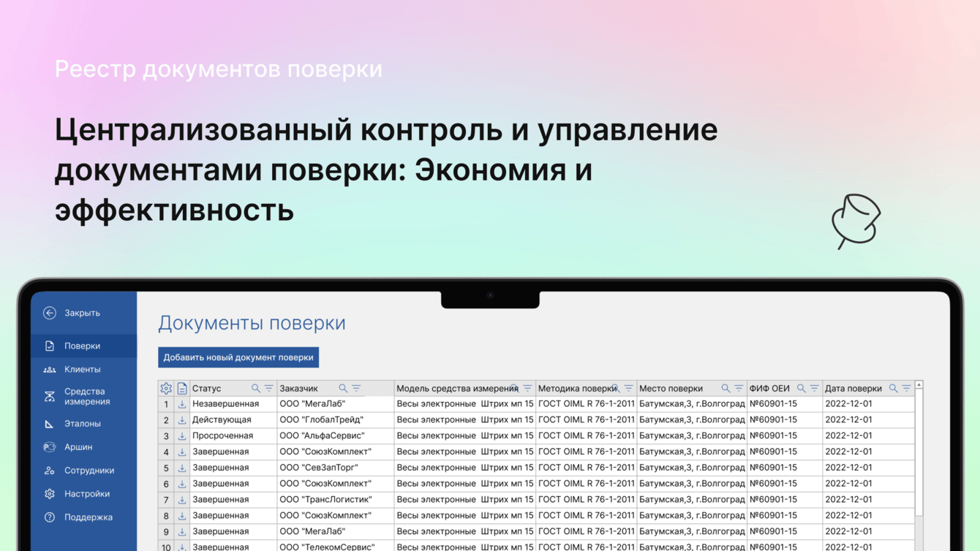Open the filter for Дата поверки column
The height and width of the screenshot is (551, 980).
pos(907,389)
